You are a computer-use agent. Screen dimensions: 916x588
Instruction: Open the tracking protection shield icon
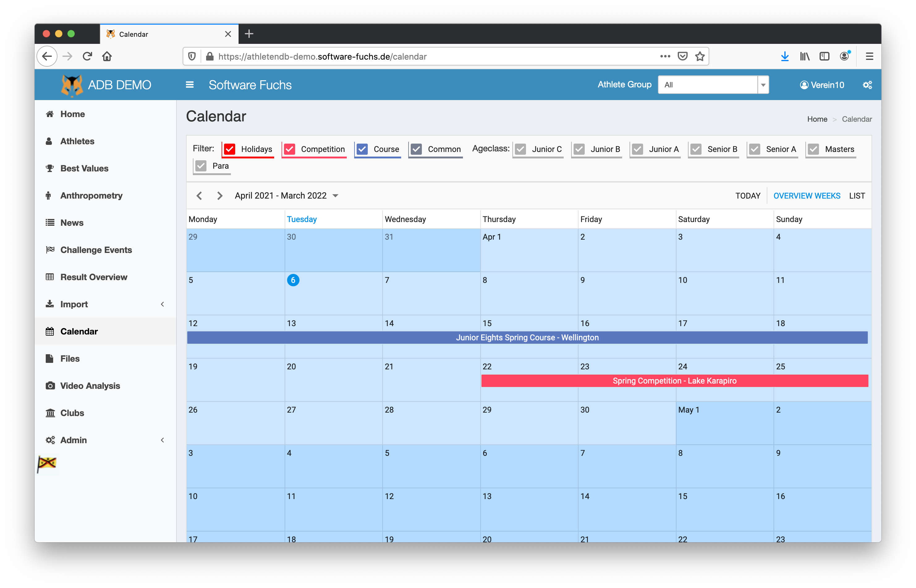click(x=192, y=57)
